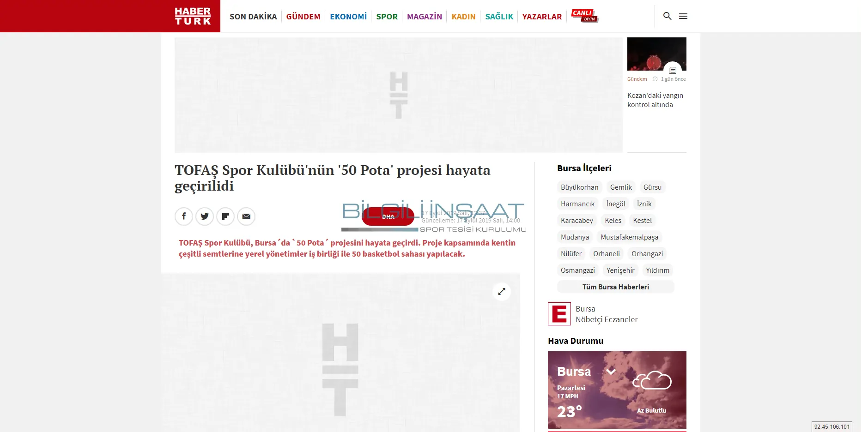Open Bursa Nöbetçi Eczaneler link

(607, 314)
